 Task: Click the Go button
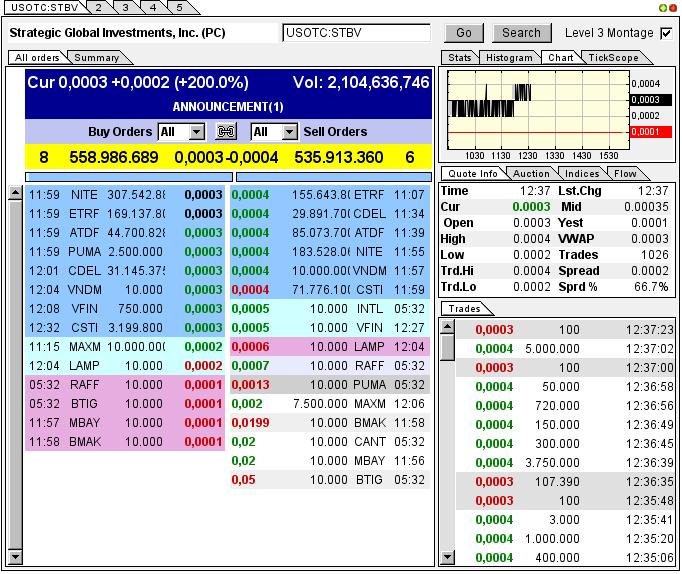pyautogui.click(x=464, y=33)
